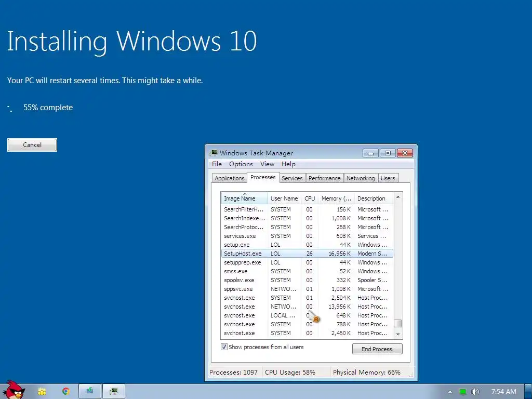Viewport: 532px width, 399px height.
Task: Click the 16,956 K memory value
Action: click(x=339, y=254)
